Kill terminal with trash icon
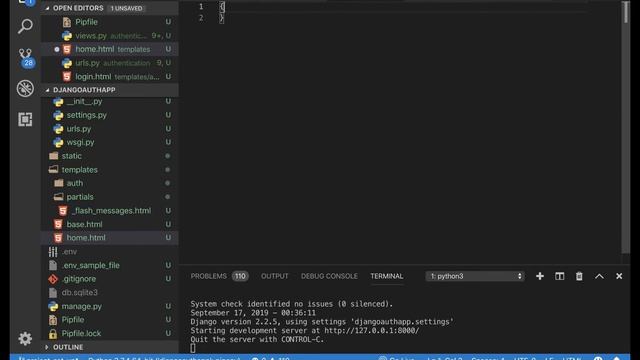This screenshot has height=360, width=640. tap(579, 276)
